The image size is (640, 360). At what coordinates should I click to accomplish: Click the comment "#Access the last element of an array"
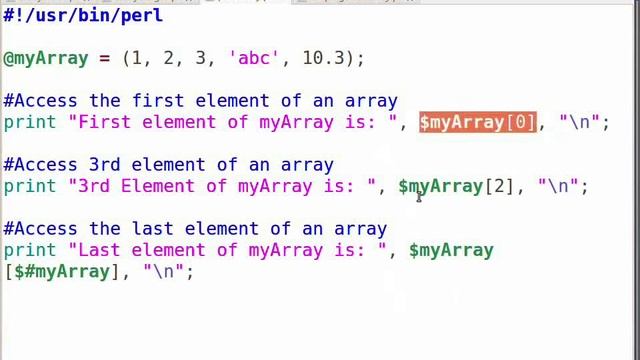195,229
